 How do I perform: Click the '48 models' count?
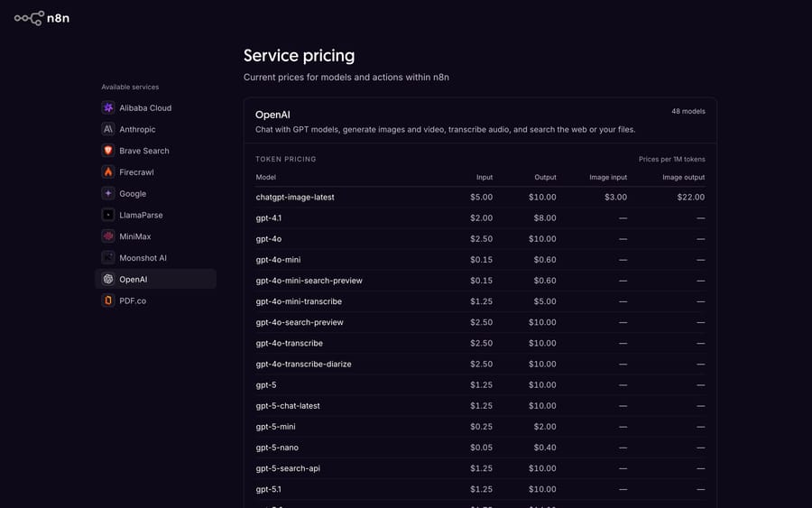tap(688, 111)
